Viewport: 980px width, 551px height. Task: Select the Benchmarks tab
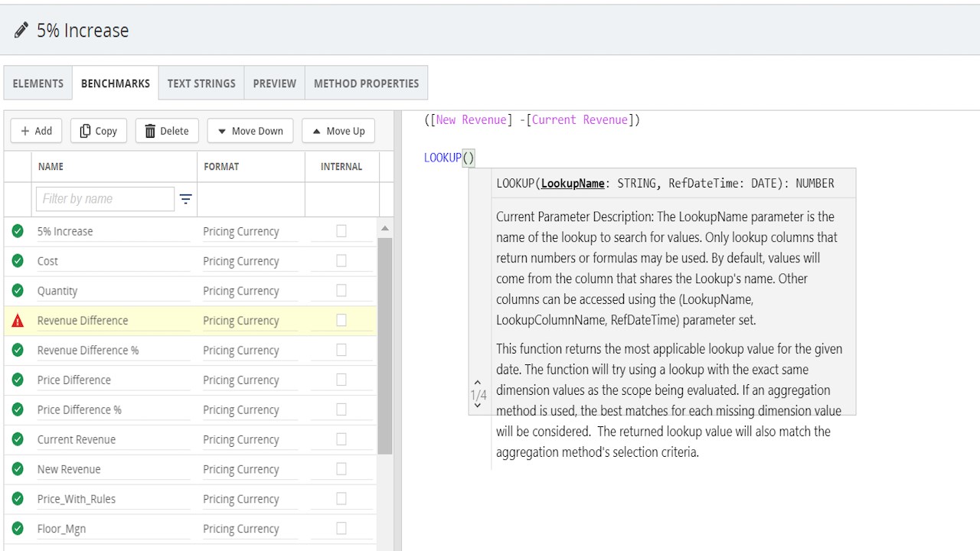pos(116,83)
